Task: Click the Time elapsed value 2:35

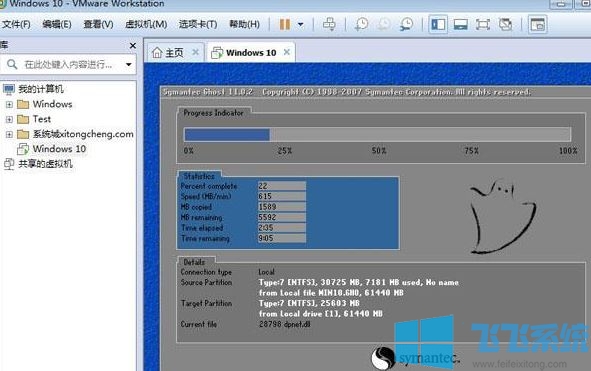Action: click(x=282, y=228)
